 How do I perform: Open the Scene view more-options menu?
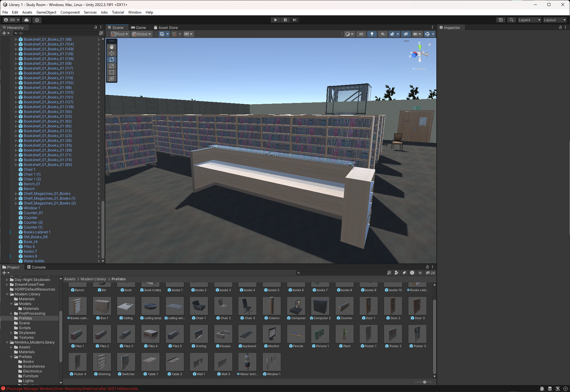pyautogui.click(x=432, y=27)
